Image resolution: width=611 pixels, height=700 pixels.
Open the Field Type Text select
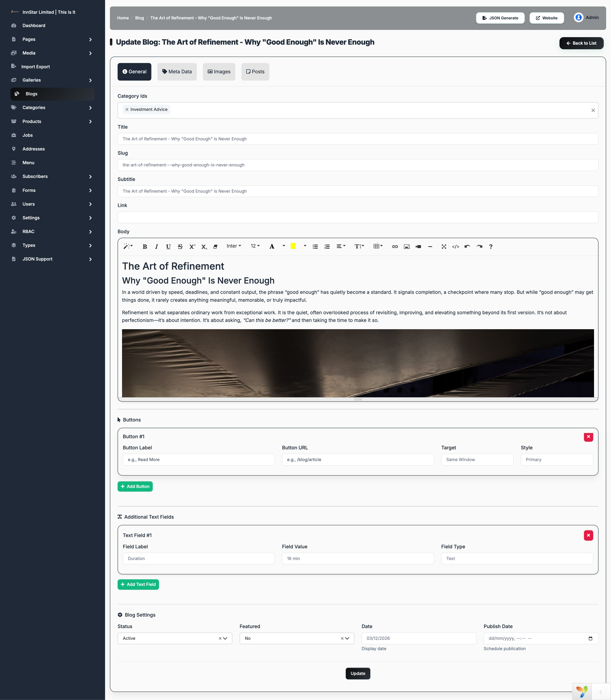[x=517, y=558]
